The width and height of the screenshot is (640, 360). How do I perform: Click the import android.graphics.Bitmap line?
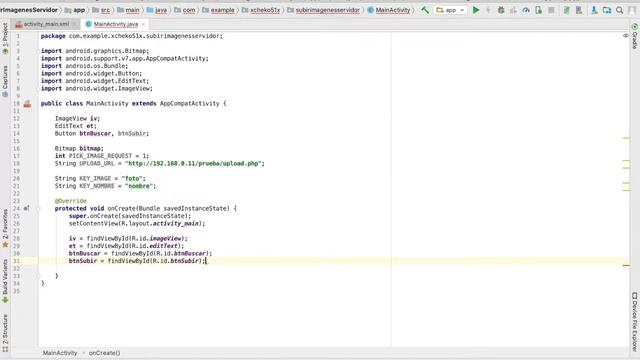[x=95, y=51]
